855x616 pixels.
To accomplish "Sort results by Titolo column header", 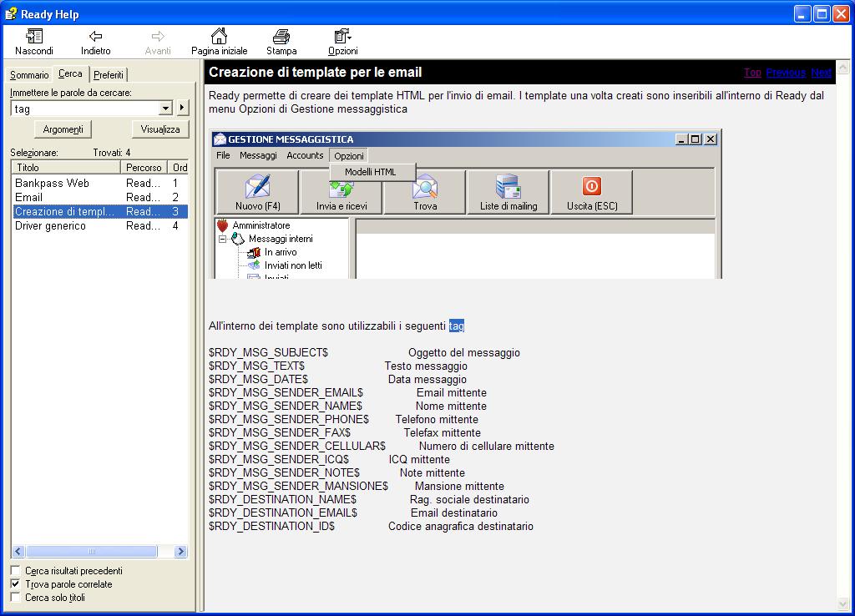I will [x=66, y=168].
